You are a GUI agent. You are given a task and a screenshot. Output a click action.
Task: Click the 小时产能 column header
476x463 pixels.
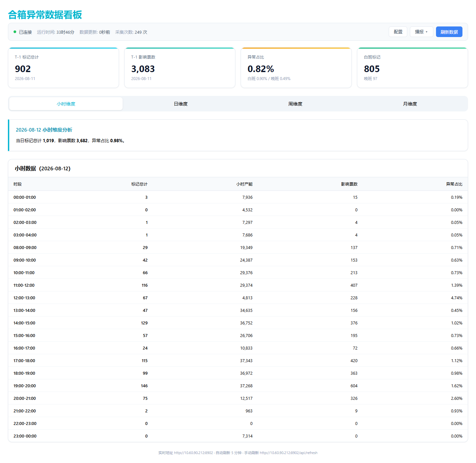pos(244,184)
